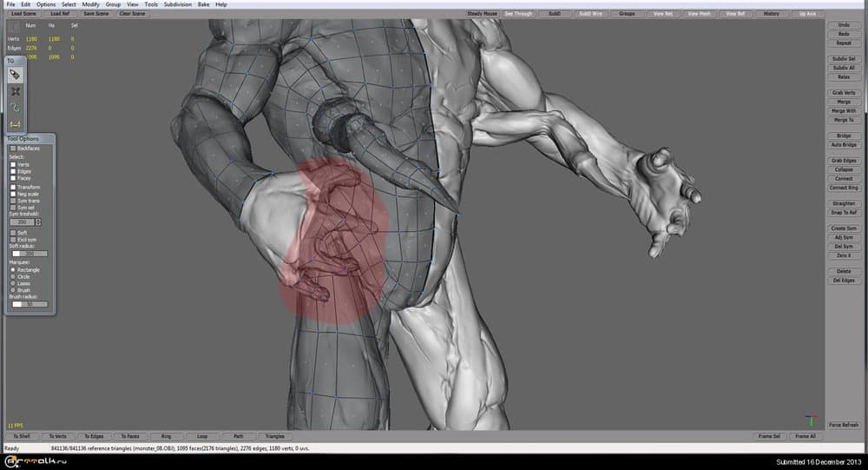
Task: Select the Create tool icon below the arrow
Action: click(x=16, y=91)
